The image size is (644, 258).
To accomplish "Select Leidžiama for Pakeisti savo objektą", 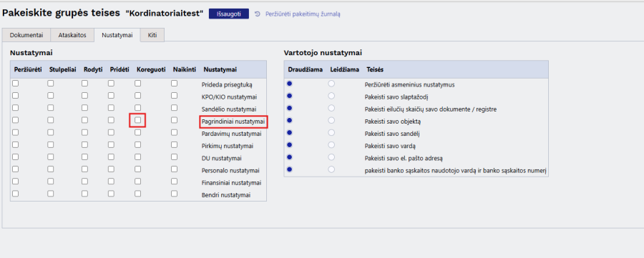I will click(331, 121).
